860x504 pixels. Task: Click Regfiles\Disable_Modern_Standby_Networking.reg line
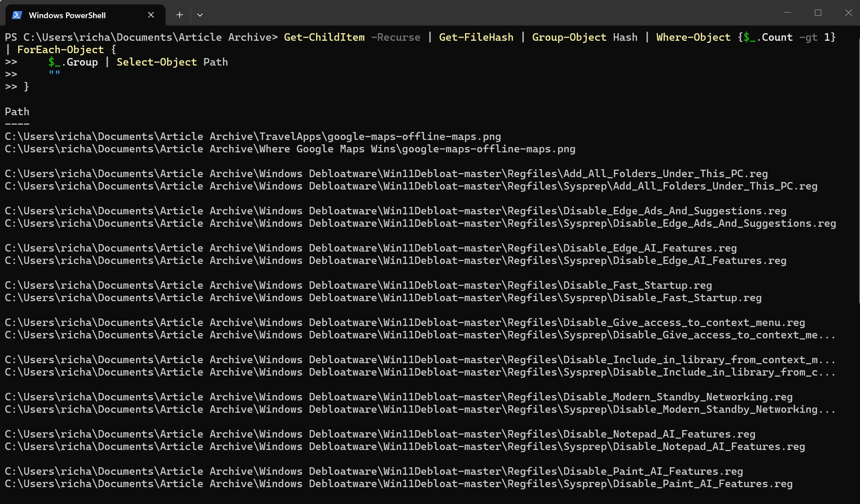pos(399,397)
